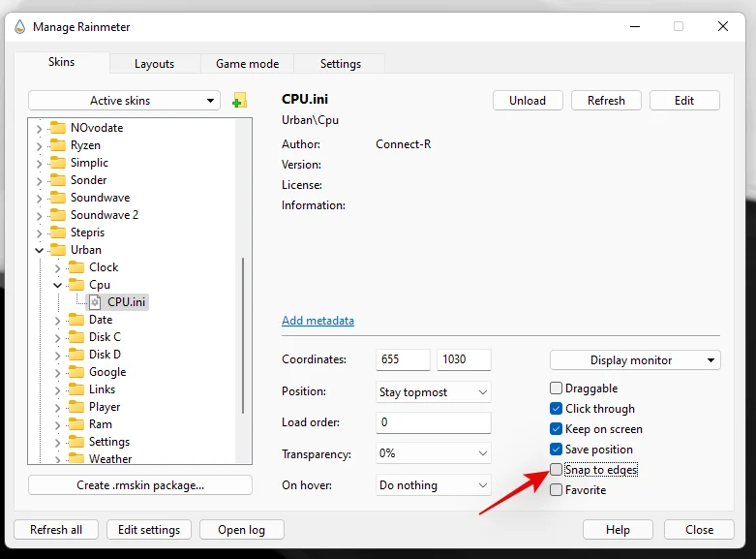756x559 pixels.
Task: Select the Weather tree item label
Action: point(110,458)
